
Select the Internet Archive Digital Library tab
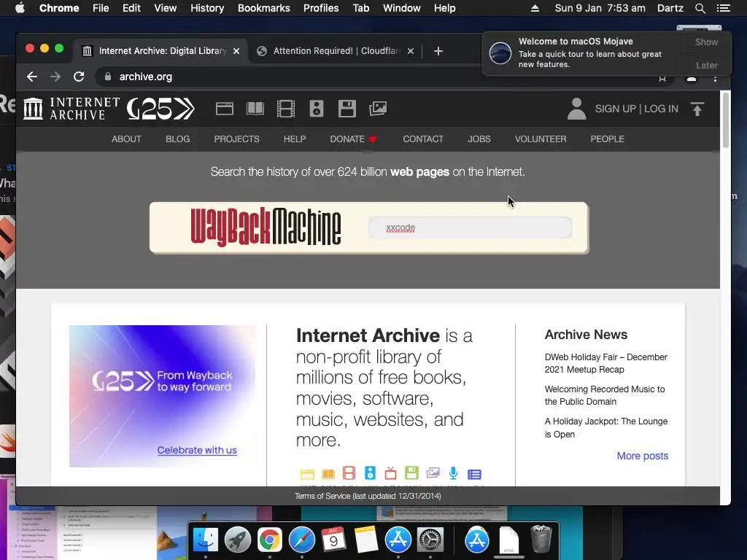161,51
